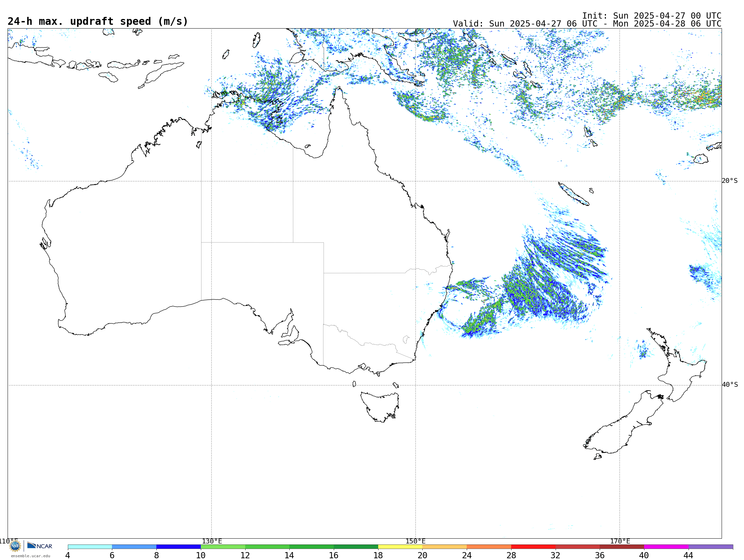Click the dull red 32–36 m/s swatch
744x560 pixels.
(578, 547)
